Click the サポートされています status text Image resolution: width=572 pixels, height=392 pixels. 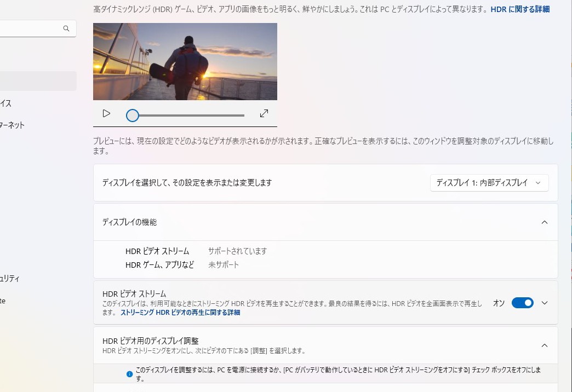pos(237,251)
